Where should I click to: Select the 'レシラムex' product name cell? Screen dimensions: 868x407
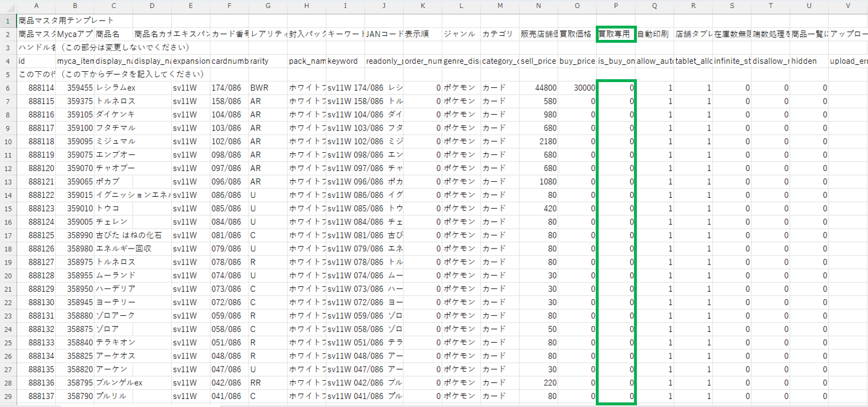click(x=114, y=88)
